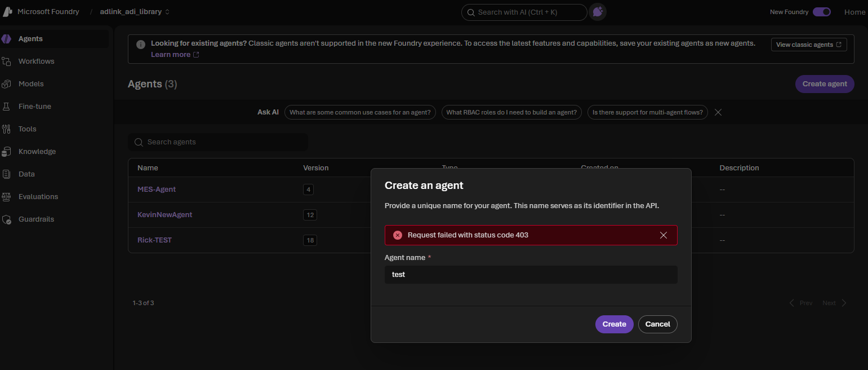The height and width of the screenshot is (370, 868).
Task: Click the '1-3 of 3' pagination text
Action: pos(143,303)
